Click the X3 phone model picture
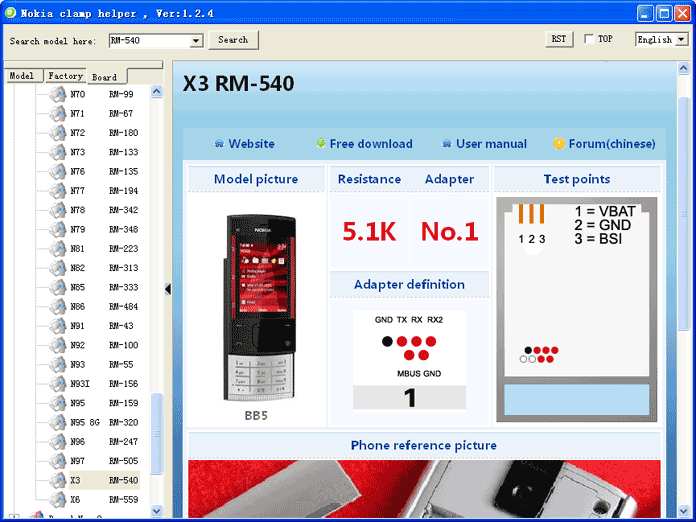The height and width of the screenshot is (522, 696). 260,307
